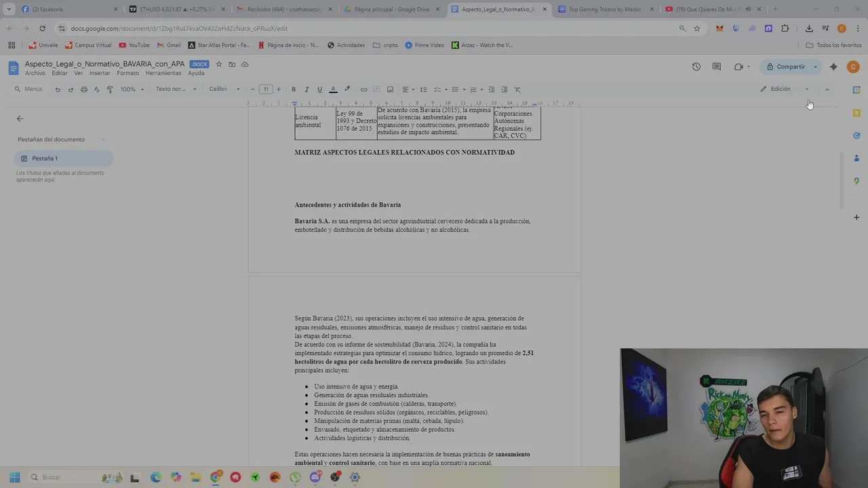Screen dimensions: 868x488
Task: Open the Ayuda menu
Action: pyautogui.click(x=196, y=73)
